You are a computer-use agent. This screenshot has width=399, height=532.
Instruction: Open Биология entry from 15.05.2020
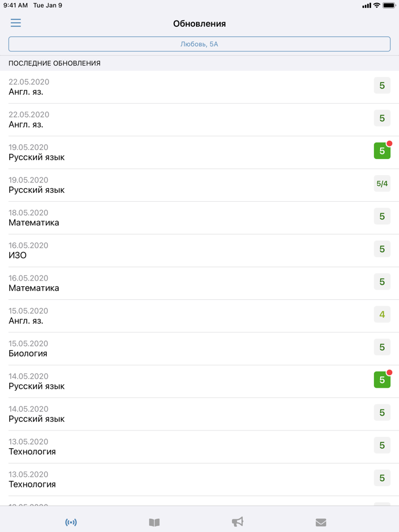tap(171, 348)
